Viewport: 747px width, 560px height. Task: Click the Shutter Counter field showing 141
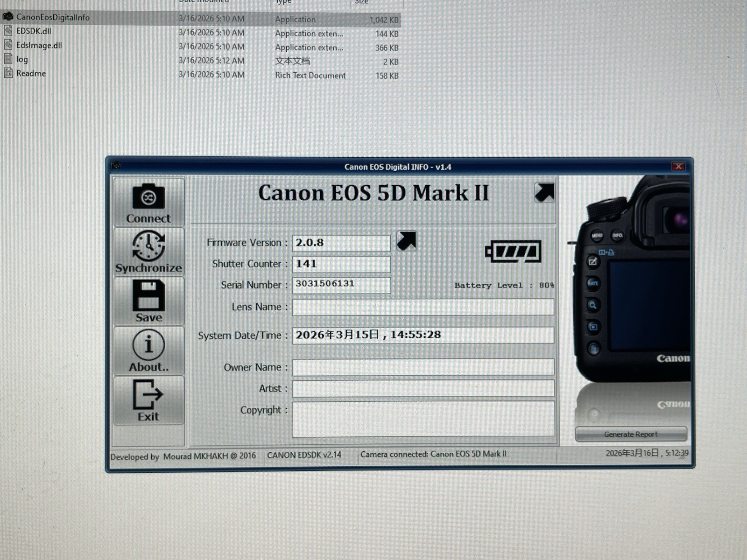point(341,264)
